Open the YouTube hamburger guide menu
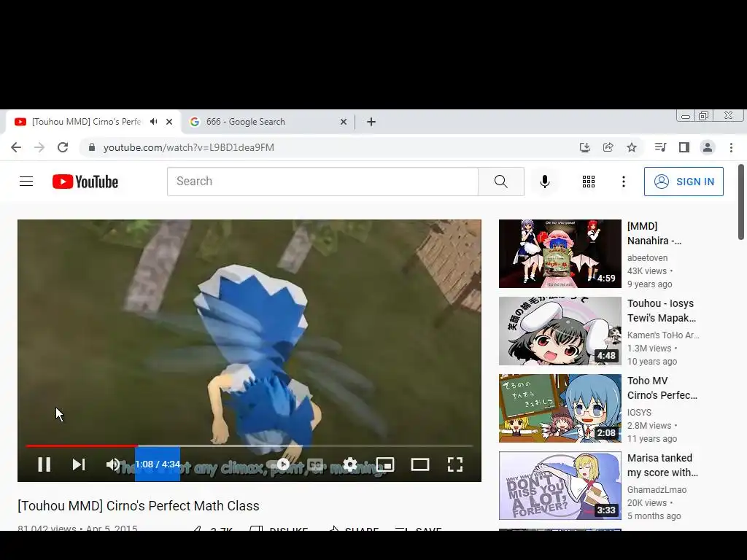This screenshot has width=747, height=560. pyautogui.click(x=26, y=182)
